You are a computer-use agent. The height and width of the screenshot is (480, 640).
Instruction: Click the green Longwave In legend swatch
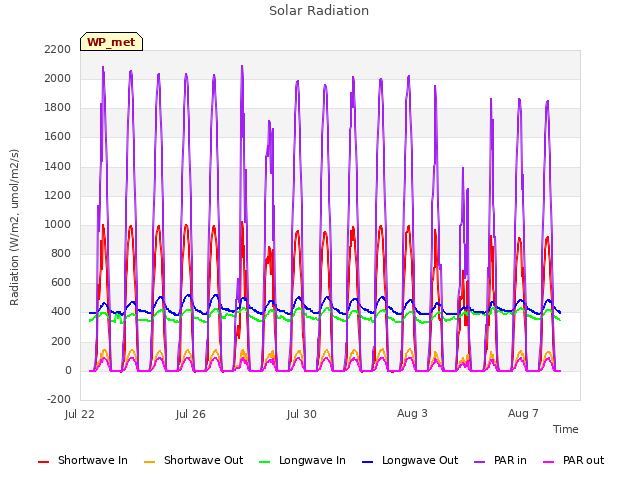coord(264,462)
